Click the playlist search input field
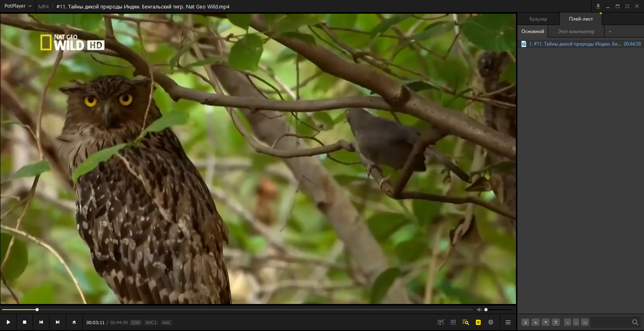Image resolution: width=644 pixels, height=331 pixels. (x=611, y=322)
